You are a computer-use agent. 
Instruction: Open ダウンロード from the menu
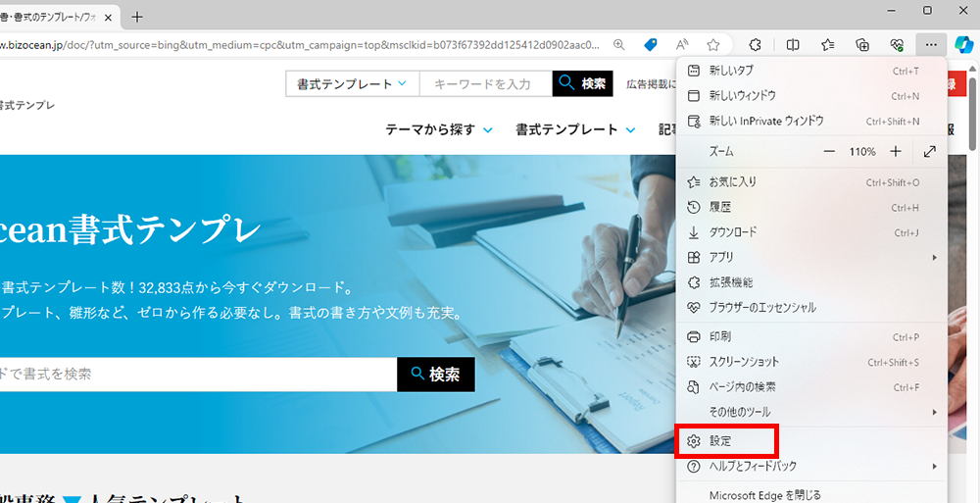tap(811, 232)
